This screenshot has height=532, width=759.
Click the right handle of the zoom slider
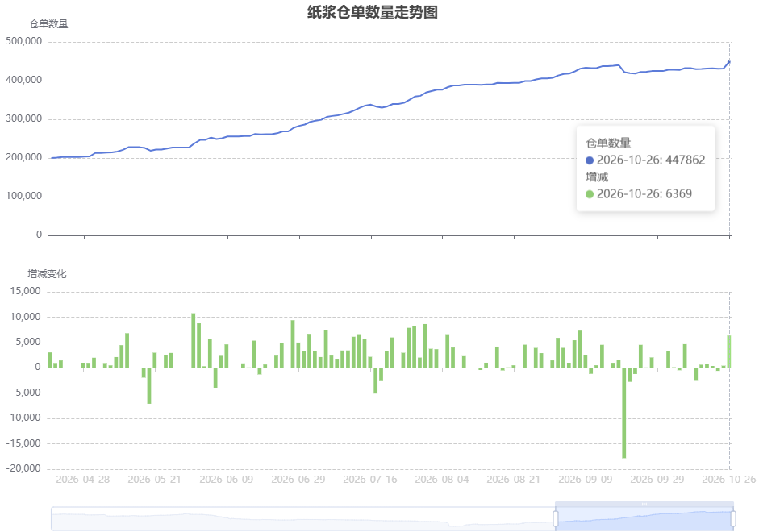click(733, 518)
